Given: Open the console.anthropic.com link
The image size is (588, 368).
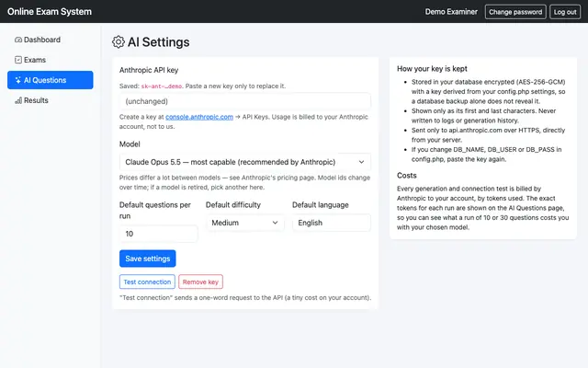Looking at the screenshot, I should point(199,117).
